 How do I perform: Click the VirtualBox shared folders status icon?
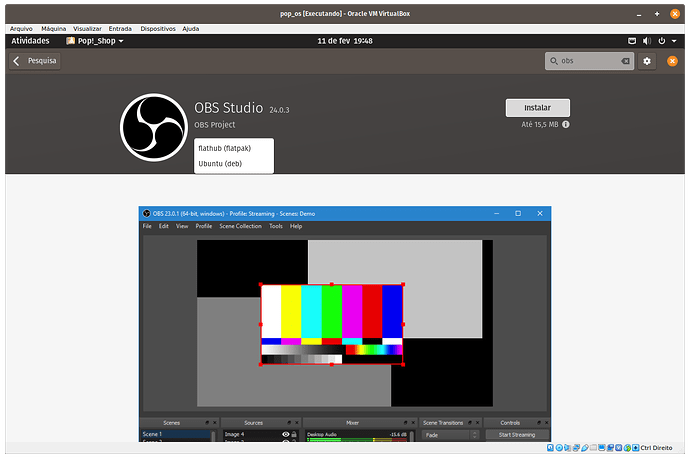point(593,447)
